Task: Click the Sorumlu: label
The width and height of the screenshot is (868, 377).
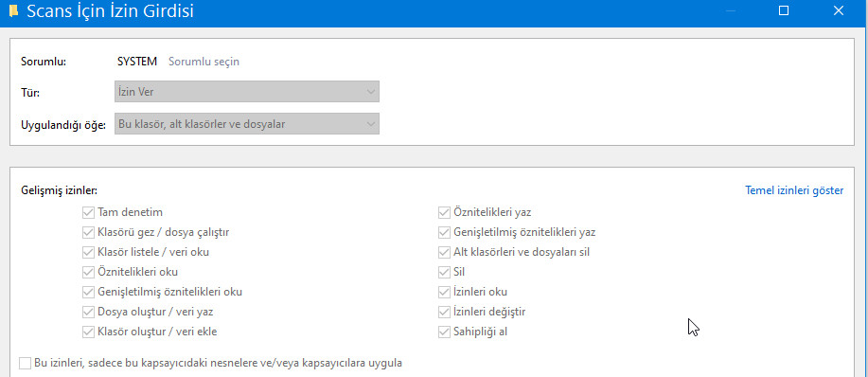Action: click(x=44, y=62)
